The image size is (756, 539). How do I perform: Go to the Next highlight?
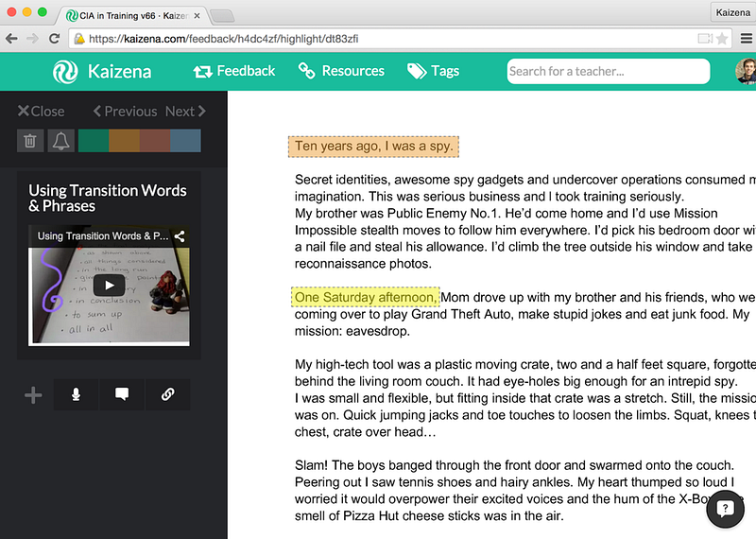click(x=185, y=111)
